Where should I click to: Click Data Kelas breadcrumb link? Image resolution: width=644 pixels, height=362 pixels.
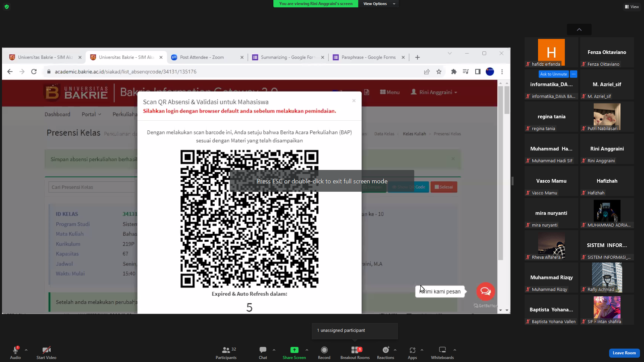(384, 134)
